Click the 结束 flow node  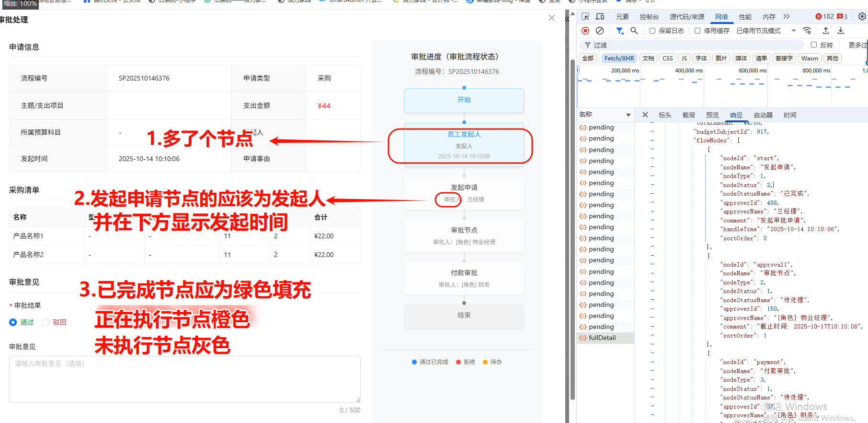[x=464, y=316]
